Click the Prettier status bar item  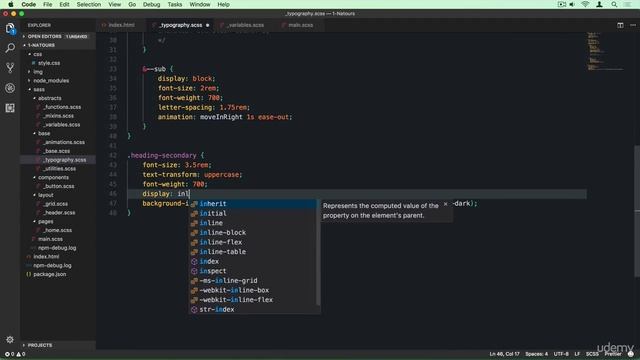click(x=613, y=354)
